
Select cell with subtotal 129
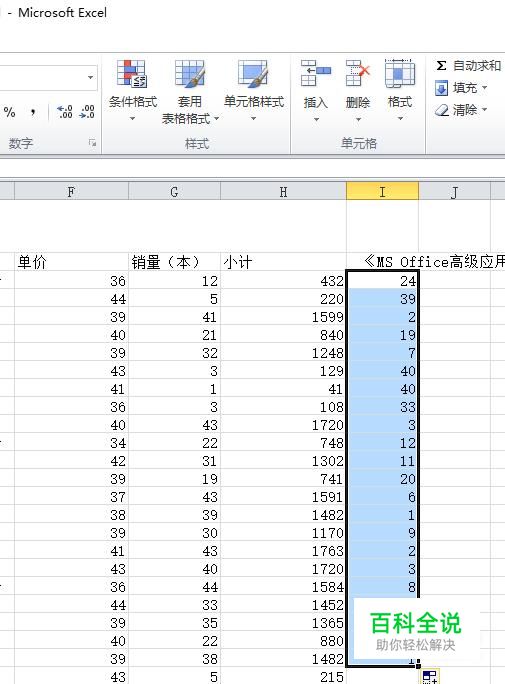point(283,371)
